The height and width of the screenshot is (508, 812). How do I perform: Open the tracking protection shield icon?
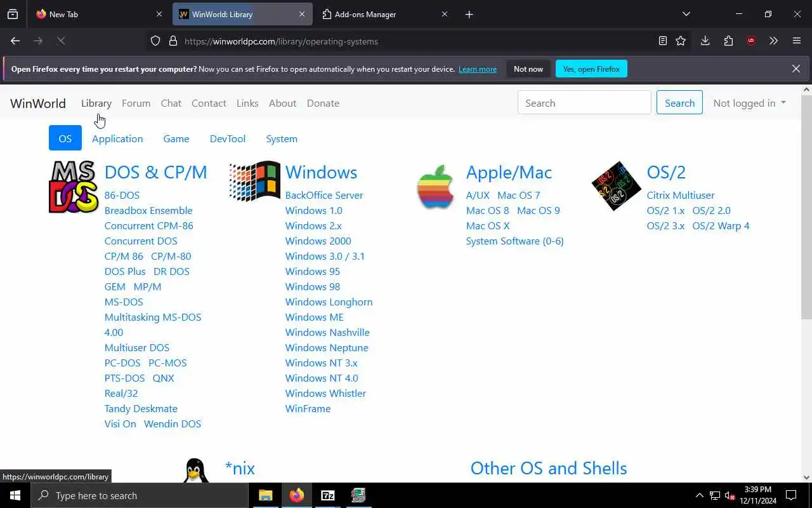[x=155, y=41]
